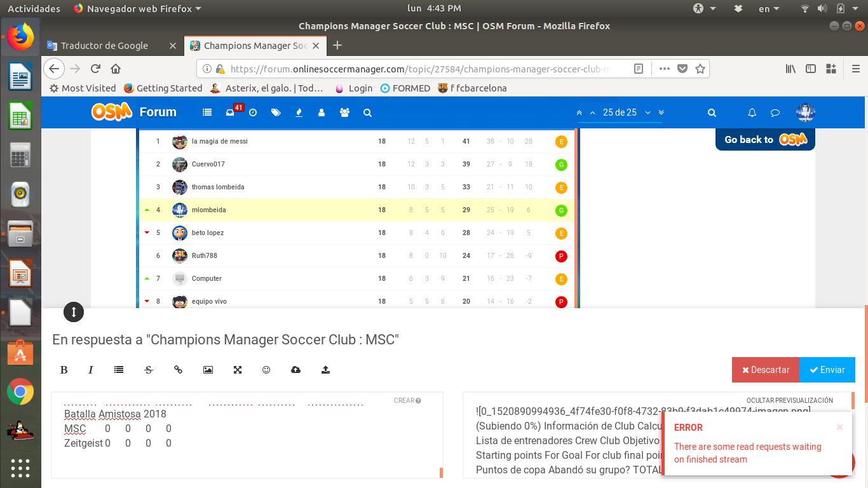Viewport: 868px width, 488px height.
Task: Open Most Visited bookmarks folder
Action: click(83, 88)
